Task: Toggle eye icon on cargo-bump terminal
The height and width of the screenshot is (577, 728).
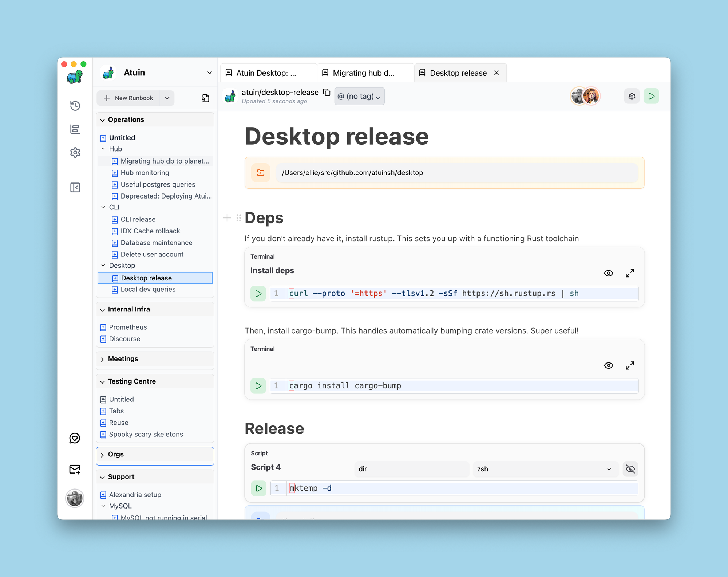Action: tap(608, 365)
